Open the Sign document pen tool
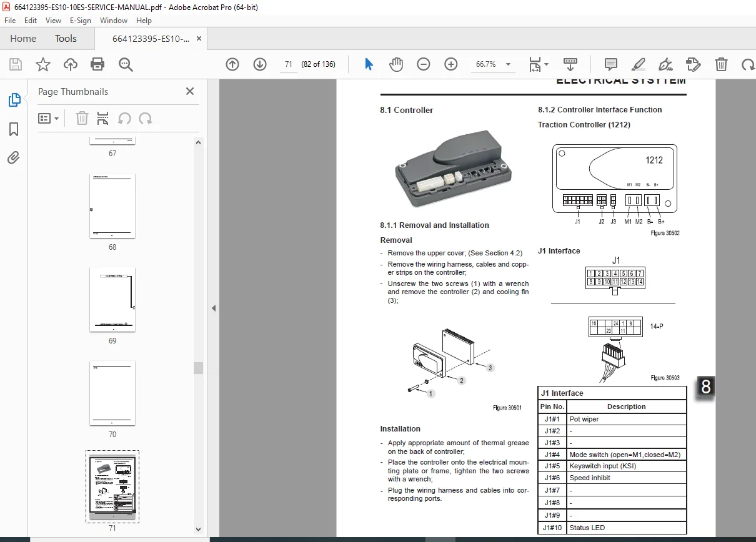756x542 pixels. tap(666, 64)
